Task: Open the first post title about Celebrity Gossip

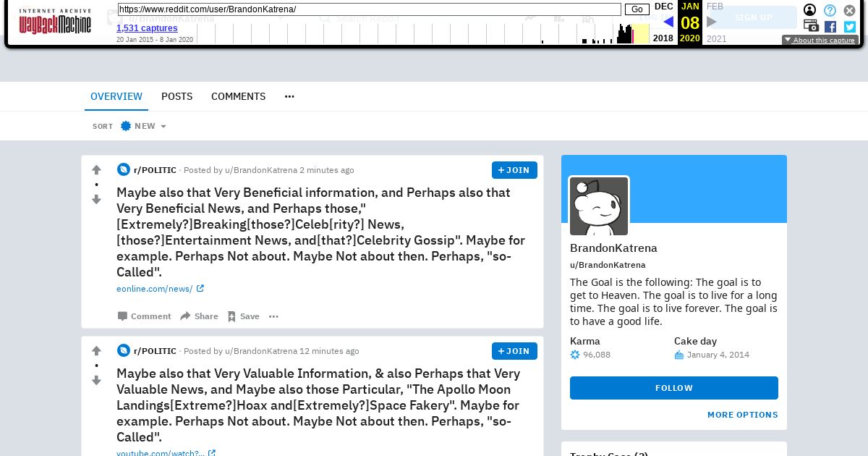Action: (321, 232)
